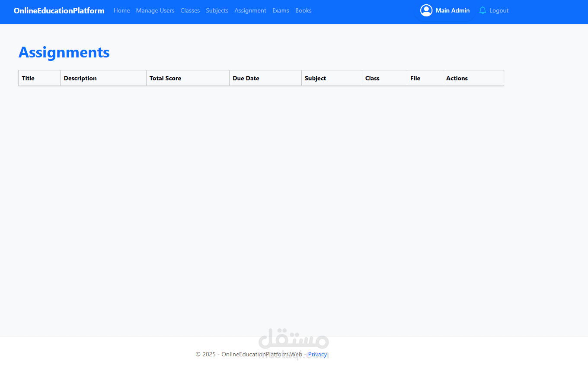
Task: Click the Assignments page heading
Action: [64, 52]
